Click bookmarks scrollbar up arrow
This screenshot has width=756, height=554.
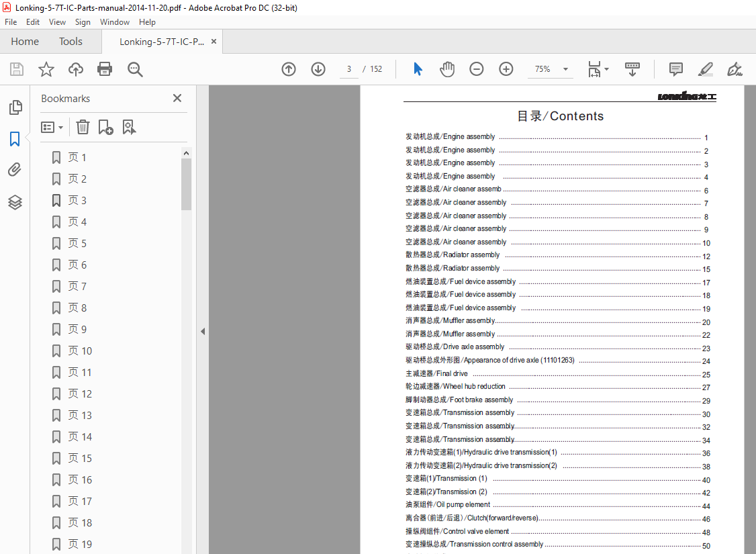coord(186,153)
